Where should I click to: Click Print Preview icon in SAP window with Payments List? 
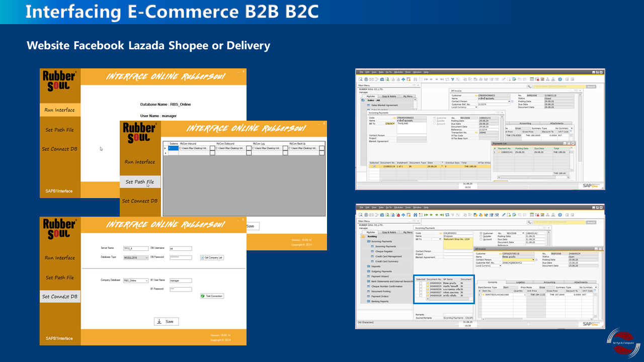361,79
